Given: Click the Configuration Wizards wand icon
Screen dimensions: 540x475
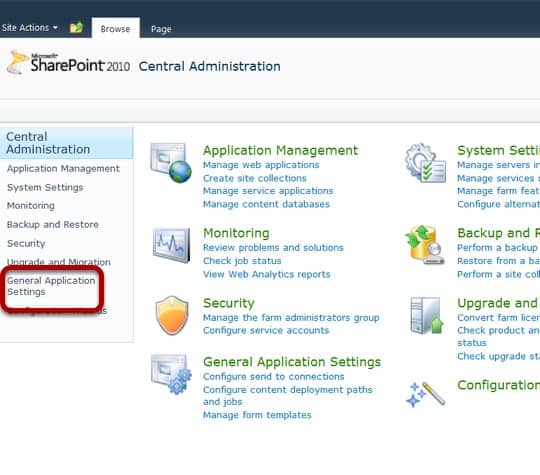Looking at the screenshot, I should pos(426,394).
